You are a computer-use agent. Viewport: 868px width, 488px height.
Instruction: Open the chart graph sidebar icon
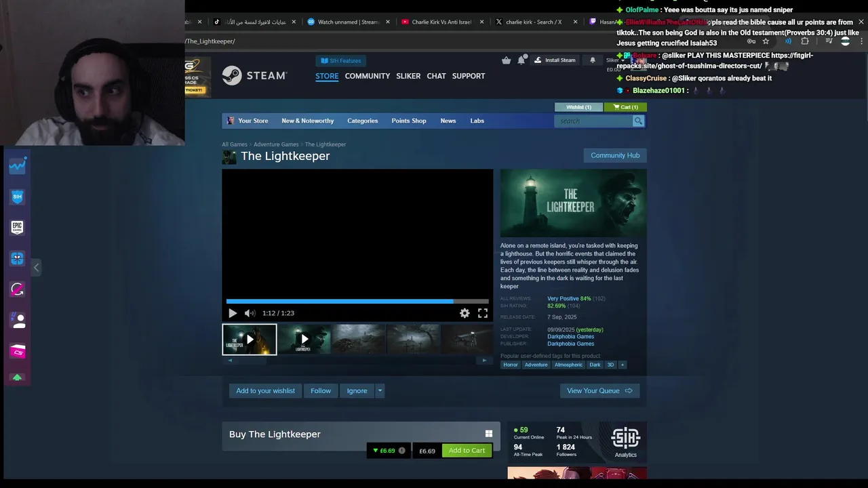[x=18, y=165]
